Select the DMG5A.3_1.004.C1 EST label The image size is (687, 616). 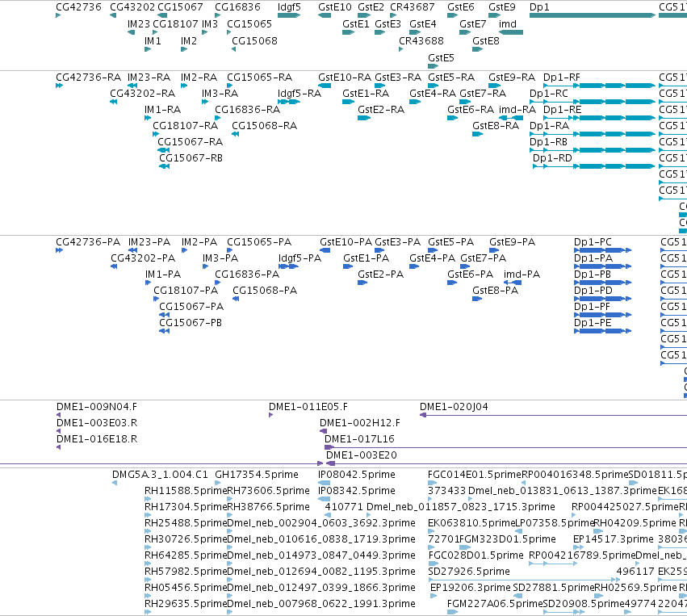160,475
